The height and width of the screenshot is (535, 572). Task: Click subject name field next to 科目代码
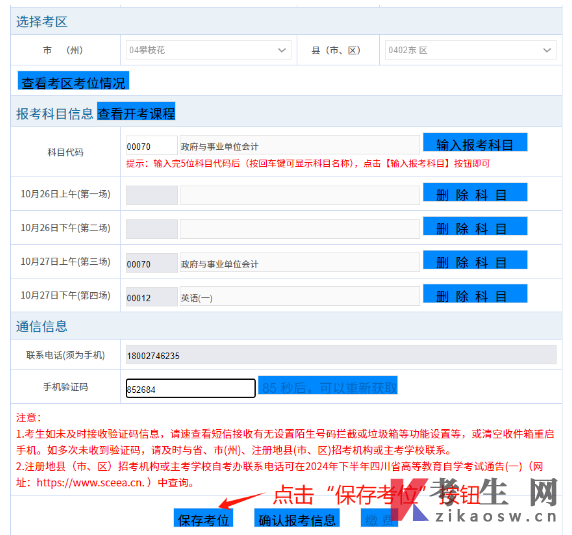(x=299, y=145)
